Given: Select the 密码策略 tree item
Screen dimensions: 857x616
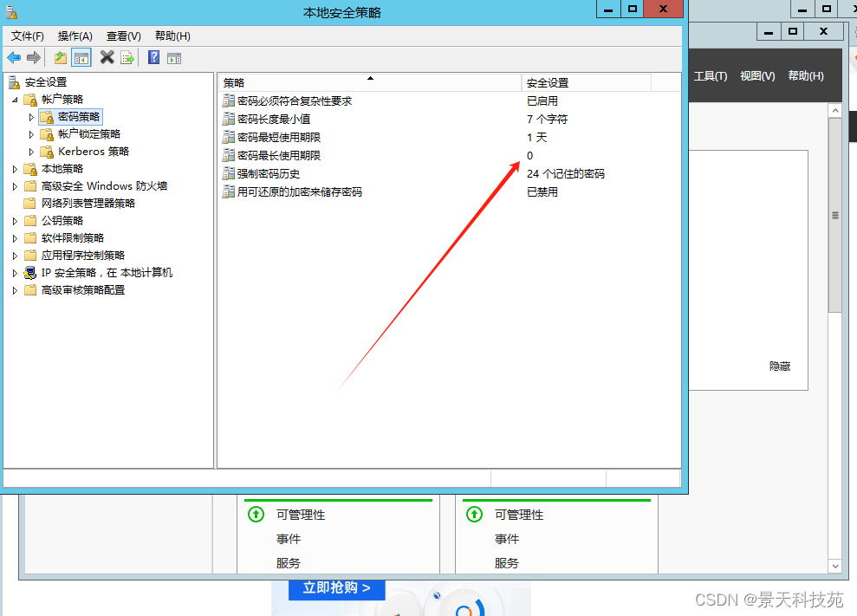Looking at the screenshot, I should click(79, 117).
